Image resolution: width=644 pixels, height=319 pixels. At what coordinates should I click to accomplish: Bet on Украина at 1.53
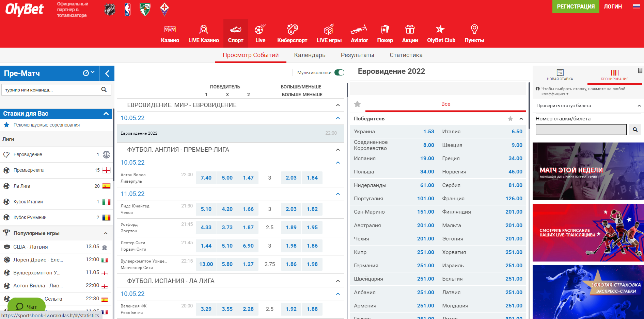coord(394,132)
